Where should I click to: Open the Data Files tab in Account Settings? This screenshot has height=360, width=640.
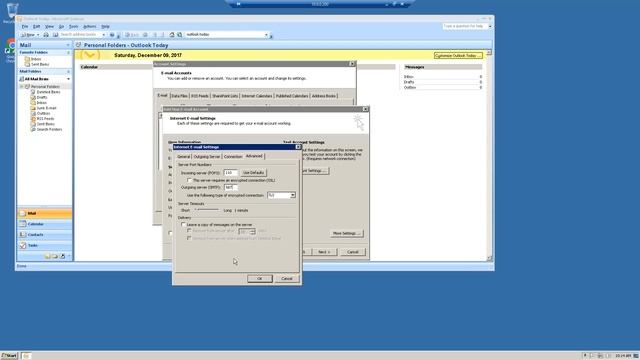tap(180, 96)
